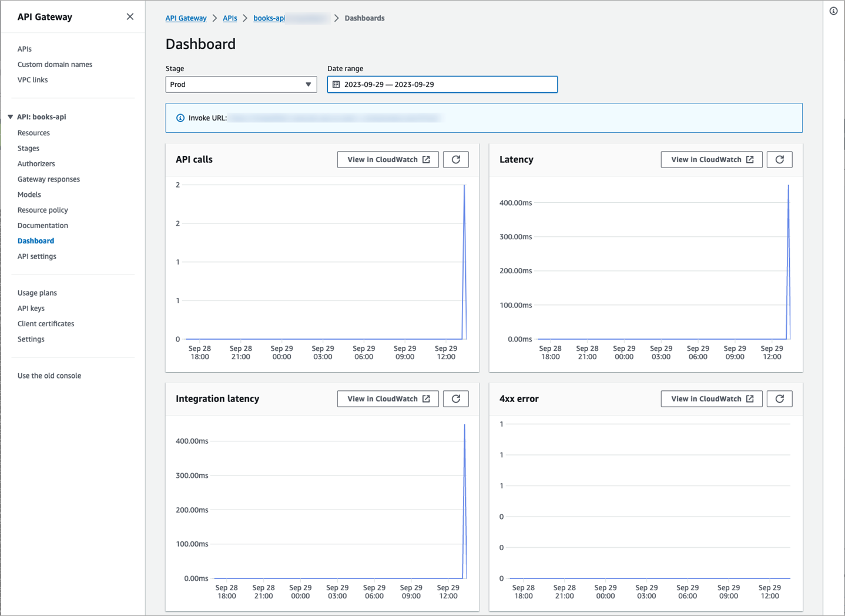The height and width of the screenshot is (616, 845).
Task: Go to API Gateway breadcrumb link
Action: point(186,18)
